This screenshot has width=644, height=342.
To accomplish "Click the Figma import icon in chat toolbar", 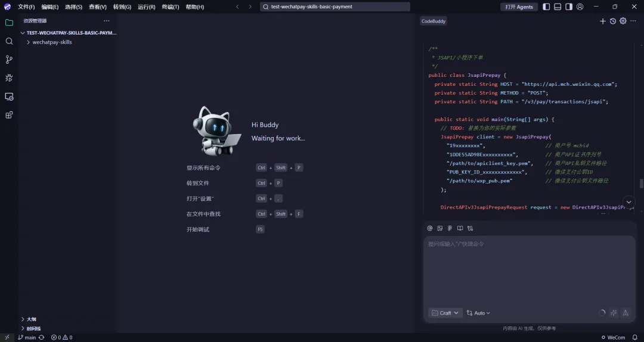I will tap(450, 228).
